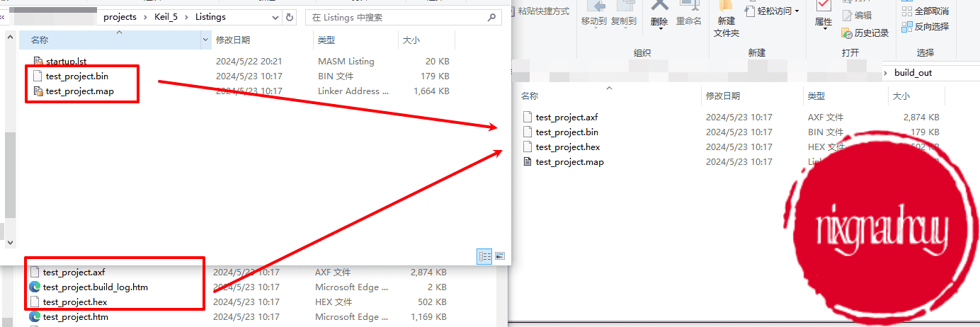Click "2,874 KB" in build_out window

pyautogui.click(x=921, y=117)
